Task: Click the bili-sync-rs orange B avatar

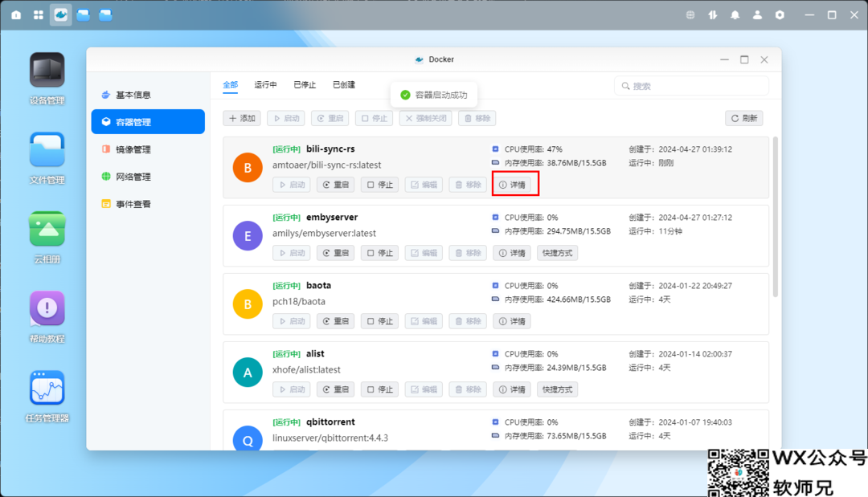Action: click(x=248, y=168)
